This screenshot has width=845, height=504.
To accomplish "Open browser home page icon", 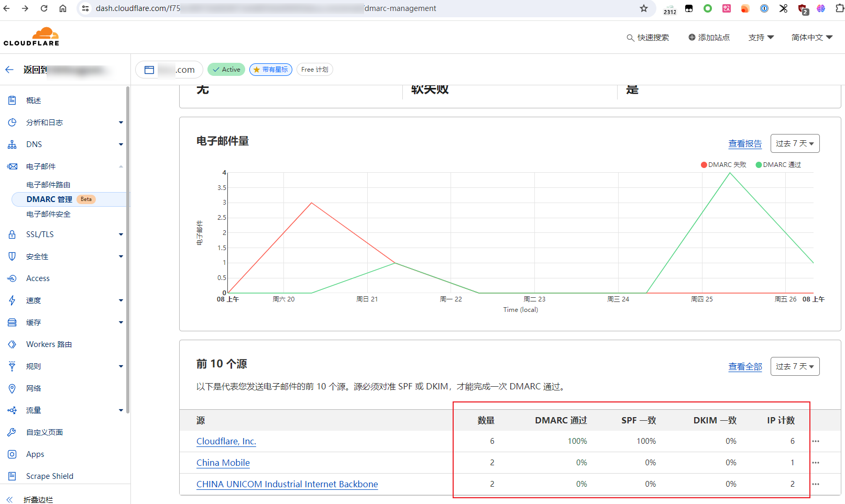I will [x=63, y=8].
